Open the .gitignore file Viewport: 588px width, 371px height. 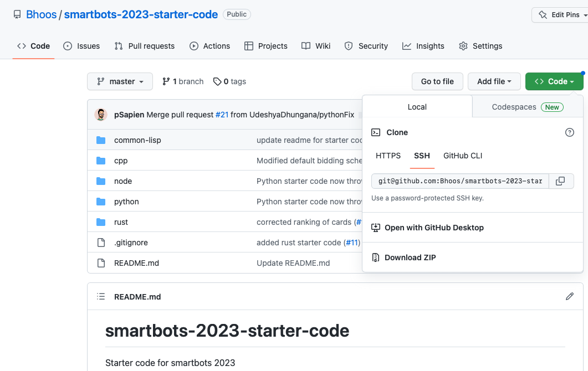tap(131, 243)
